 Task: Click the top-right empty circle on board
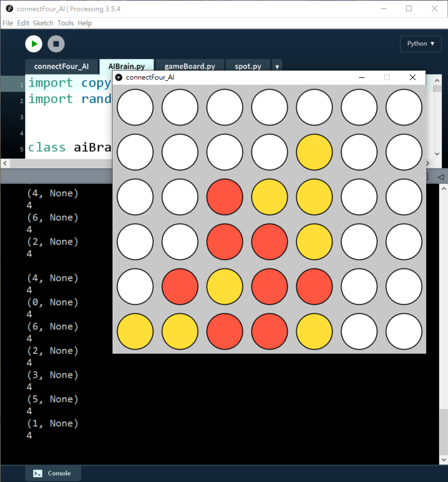[x=404, y=107]
